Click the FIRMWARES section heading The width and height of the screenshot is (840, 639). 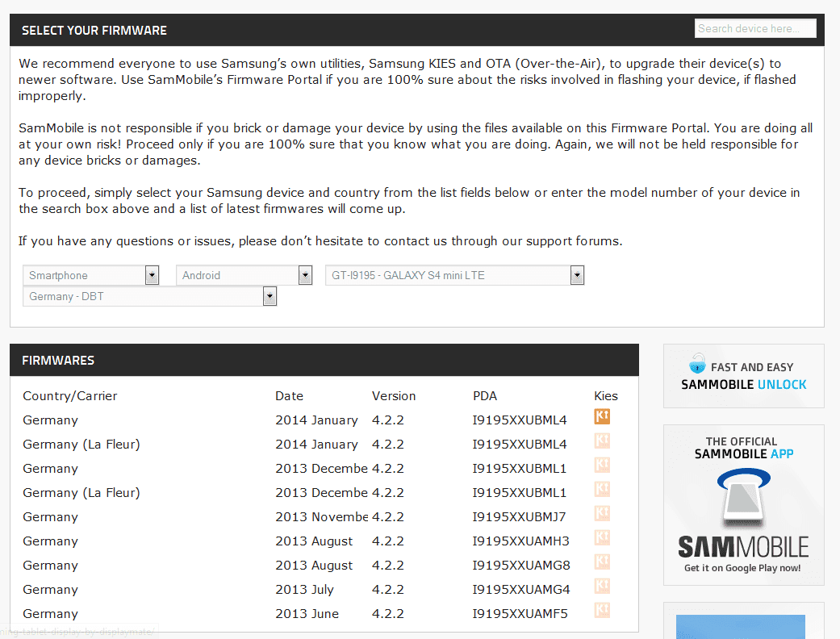pos(58,361)
